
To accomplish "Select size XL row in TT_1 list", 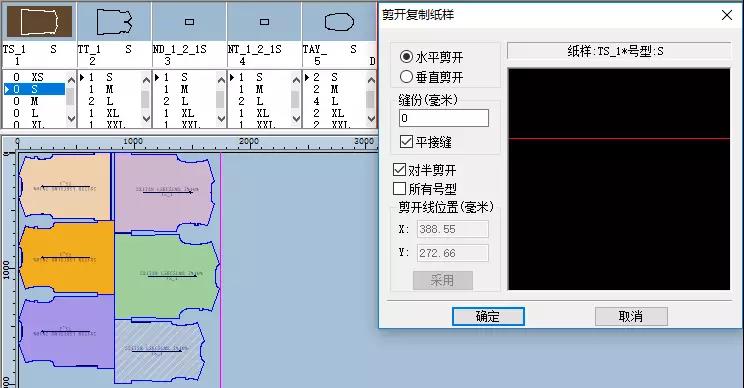I will [x=109, y=113].
